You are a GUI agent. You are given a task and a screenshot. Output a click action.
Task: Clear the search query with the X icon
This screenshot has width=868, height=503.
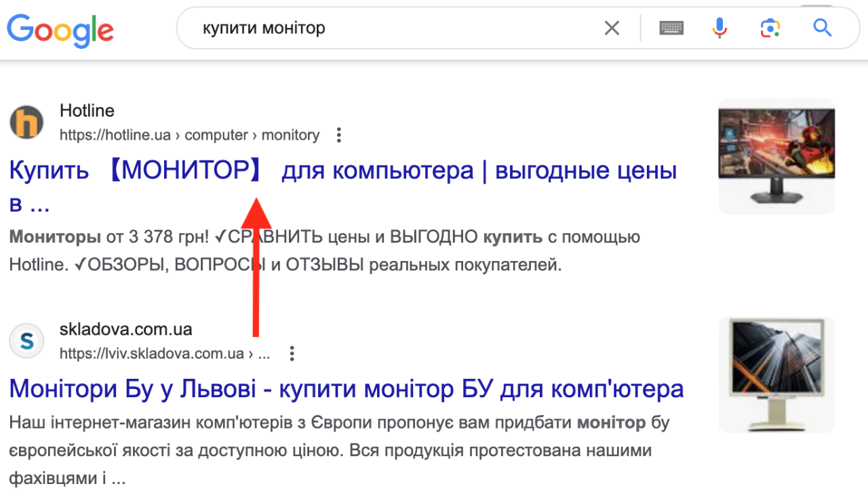[612, 28]
